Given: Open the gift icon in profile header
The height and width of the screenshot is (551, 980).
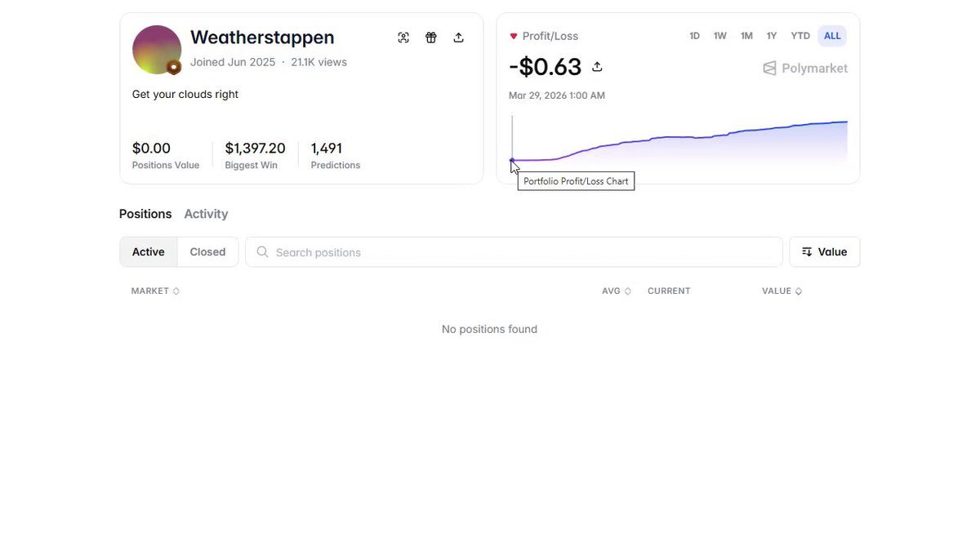Looking at the screenshot, I should [431, 38].
